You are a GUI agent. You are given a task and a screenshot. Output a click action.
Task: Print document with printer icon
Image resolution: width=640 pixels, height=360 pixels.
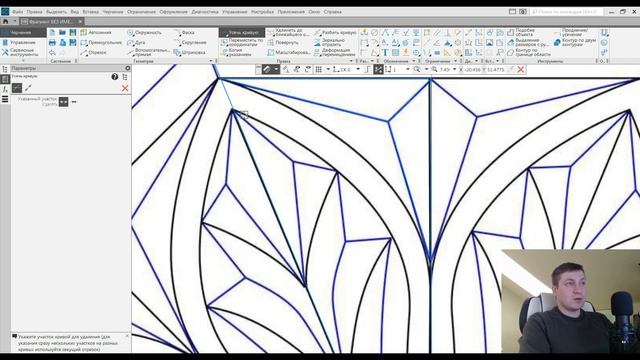point(52,42)
